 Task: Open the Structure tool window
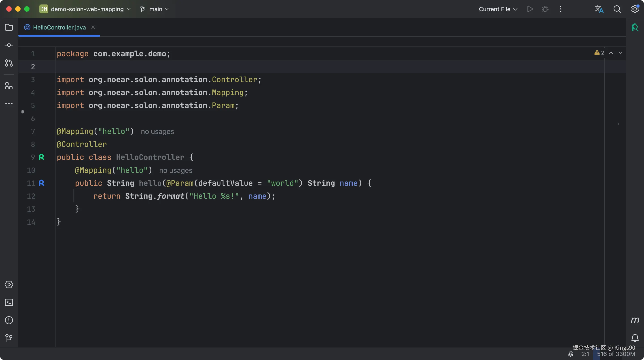coord(9,86)
